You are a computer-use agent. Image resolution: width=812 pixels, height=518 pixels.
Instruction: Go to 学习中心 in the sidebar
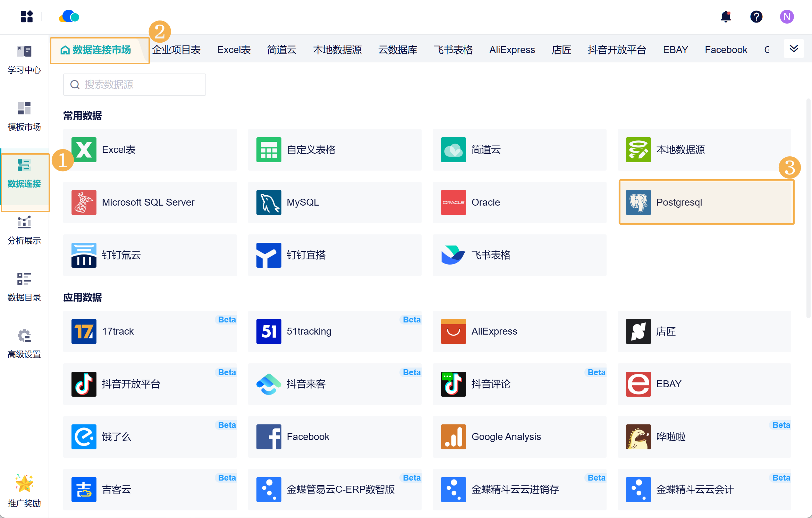[x=24, y=60]
